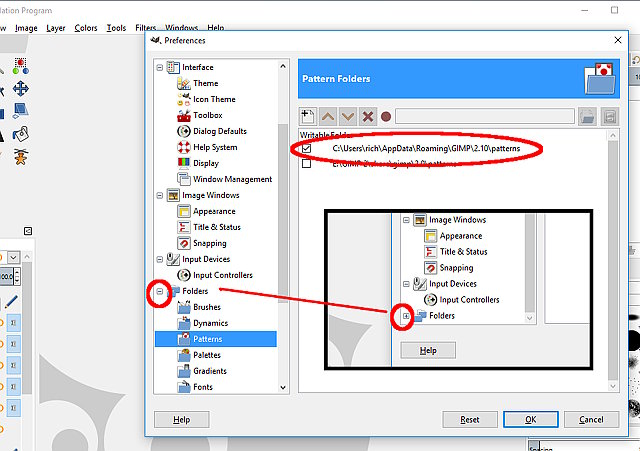The image size is (640, 451).
Task: Click the Reset button
Action: (470, 420)
